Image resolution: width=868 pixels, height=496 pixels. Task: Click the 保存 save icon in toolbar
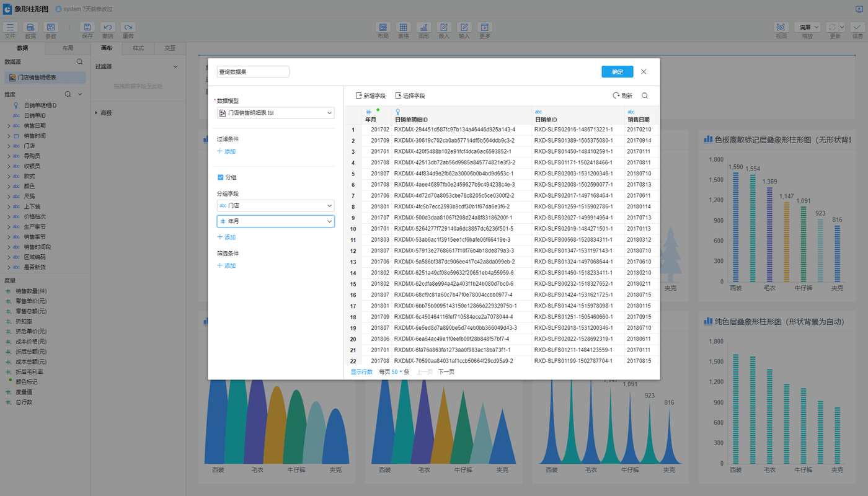[87, 27]
